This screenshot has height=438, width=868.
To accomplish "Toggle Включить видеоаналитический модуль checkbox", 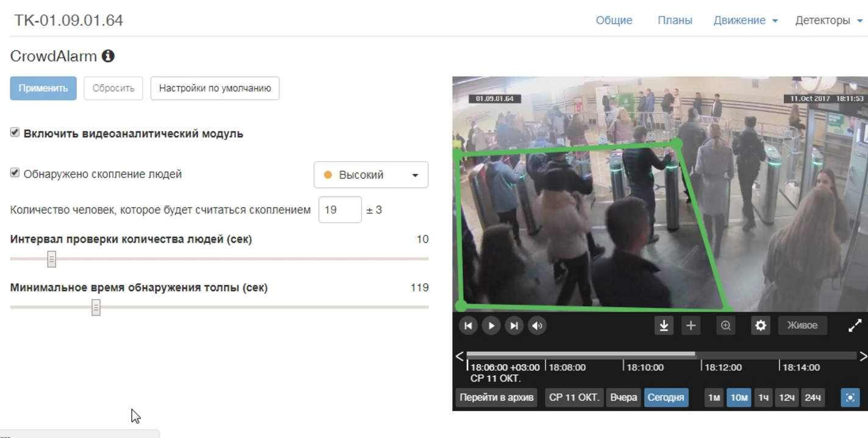I will pyautogui.click(x=15, y=132).
